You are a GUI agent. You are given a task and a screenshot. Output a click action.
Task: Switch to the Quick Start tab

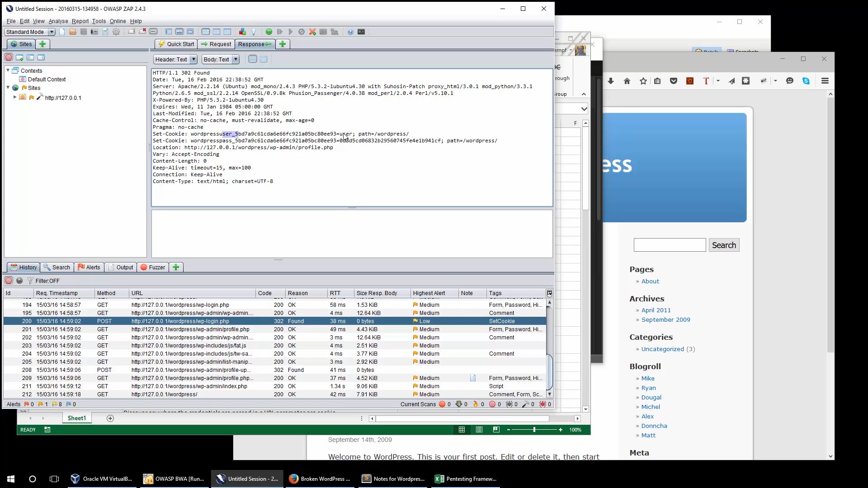176,44
